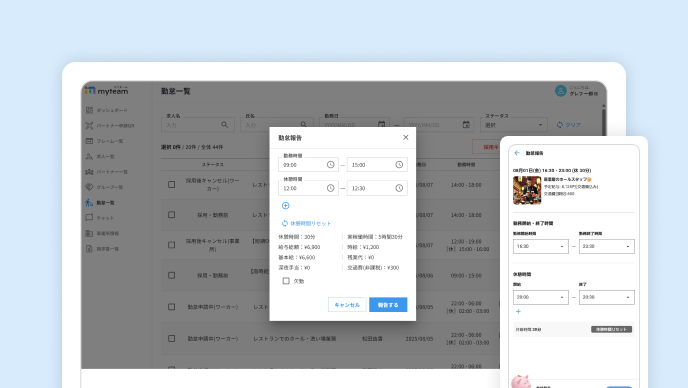Open clock picker for 12:00 break start
The width and height of the screenshot is (688, 388).
[330, 188]
